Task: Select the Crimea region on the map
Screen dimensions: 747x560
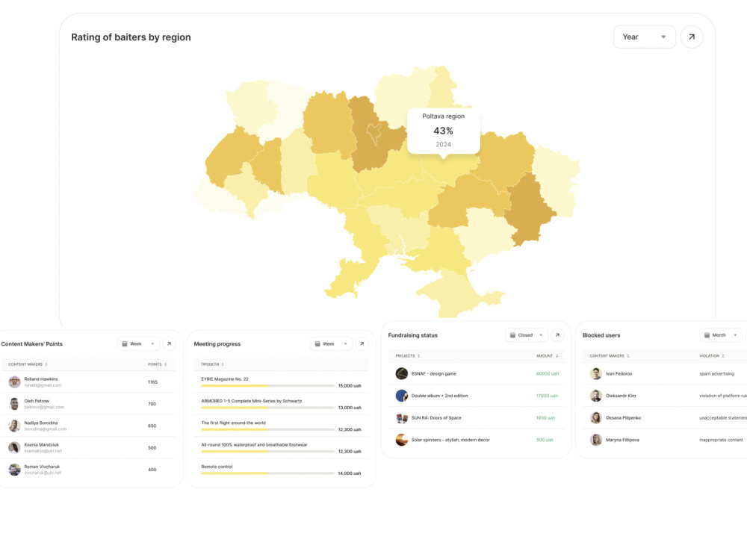Action: [456, 294]
